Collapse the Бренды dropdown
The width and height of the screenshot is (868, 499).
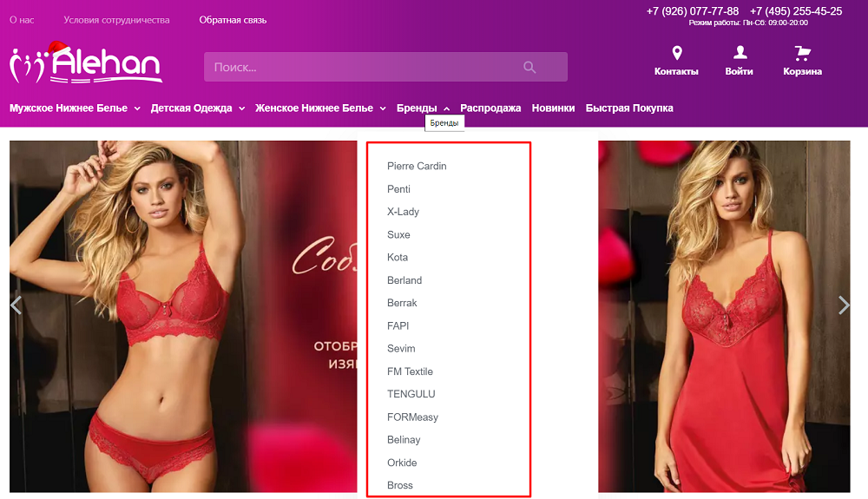pos(423,108)
